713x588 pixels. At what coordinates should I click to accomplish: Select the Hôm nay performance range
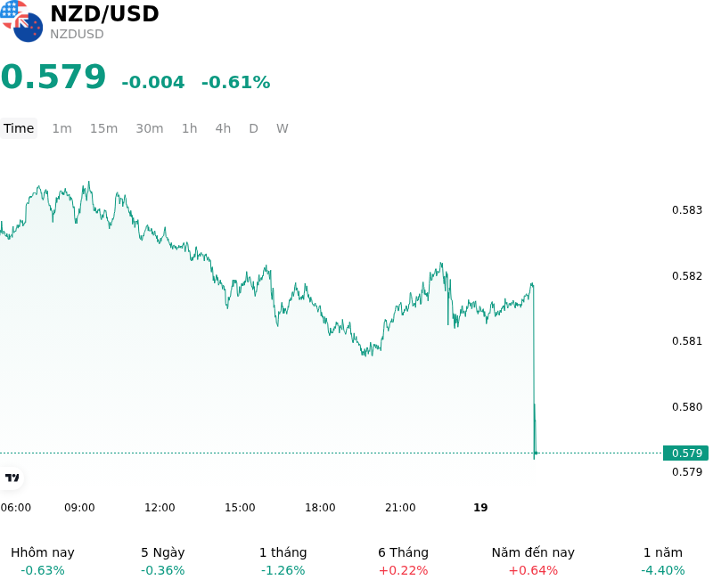pos(43,561)
